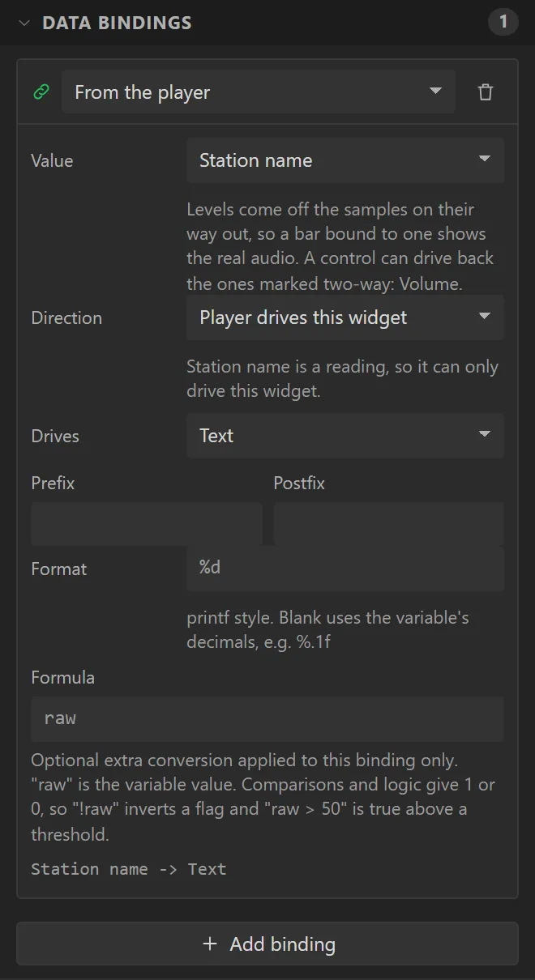Click the plus icon on Add binding
Viewport: 535px width, 980px height.
click(210, 944)
